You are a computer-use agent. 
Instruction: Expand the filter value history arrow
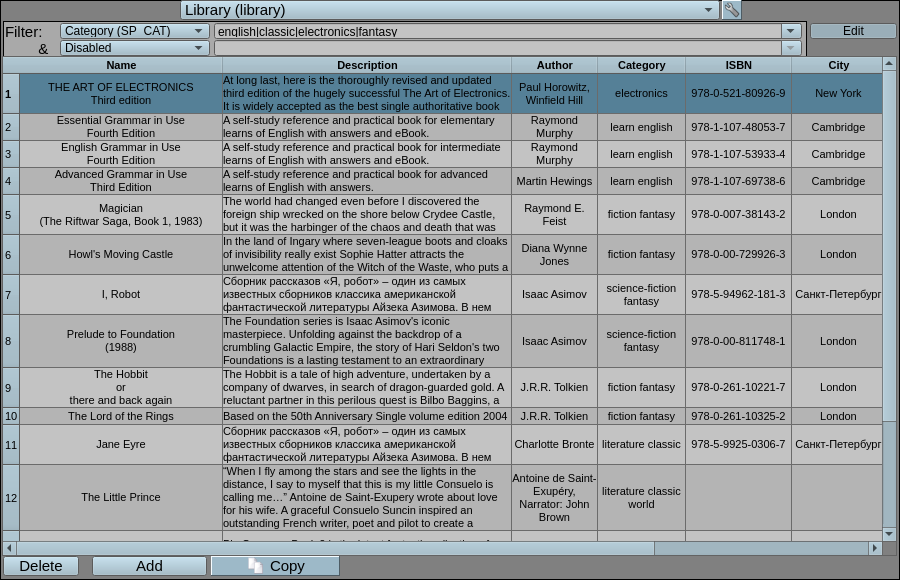point(790,31)
